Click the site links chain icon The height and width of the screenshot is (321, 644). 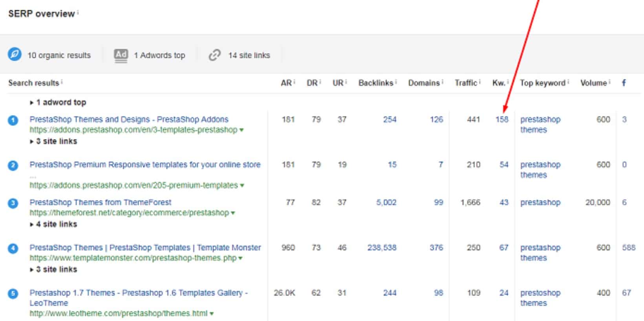click(x=214, y=55)
